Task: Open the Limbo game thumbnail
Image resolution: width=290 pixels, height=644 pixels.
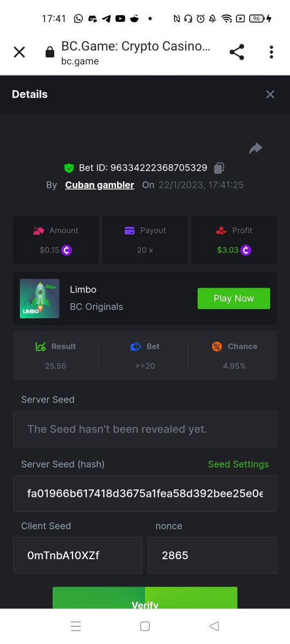Action: coord(40,298)
